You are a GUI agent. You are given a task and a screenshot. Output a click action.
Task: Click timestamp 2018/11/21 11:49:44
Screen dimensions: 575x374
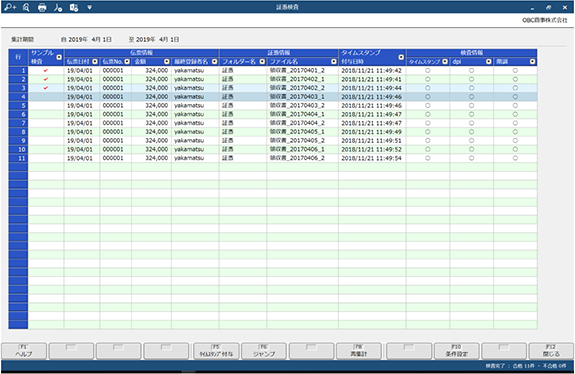[371, 88]
